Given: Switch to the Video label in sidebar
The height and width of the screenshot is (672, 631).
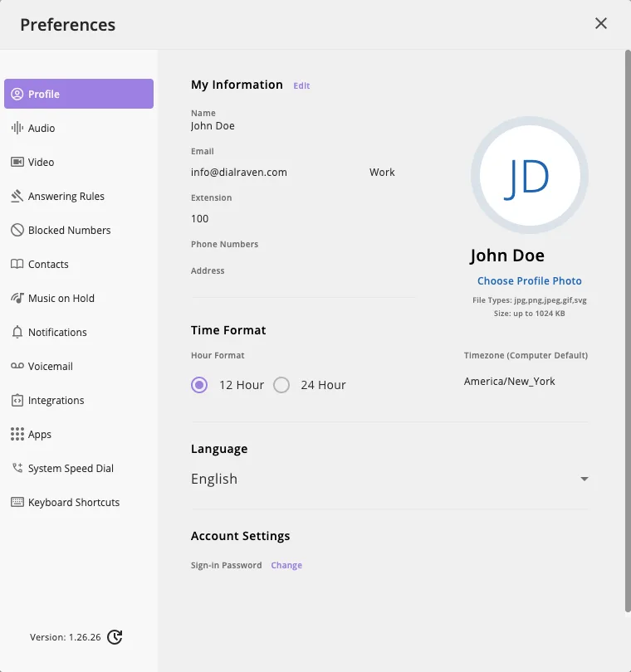Looking at the screenshot, I should pos(42,162).
